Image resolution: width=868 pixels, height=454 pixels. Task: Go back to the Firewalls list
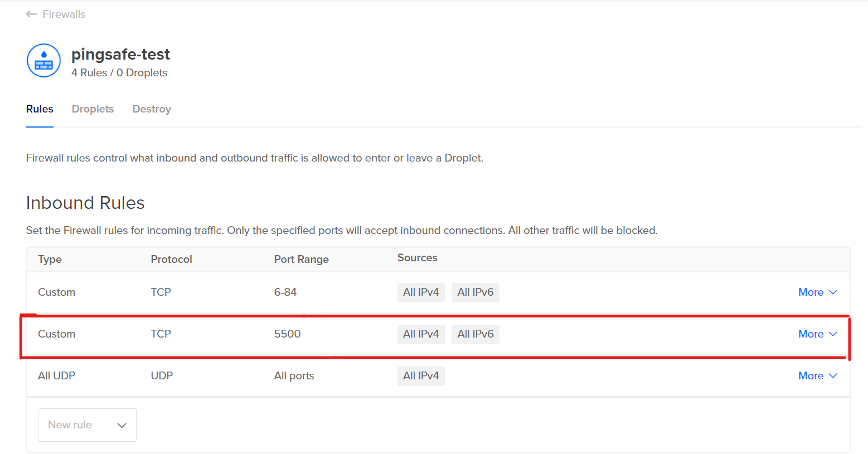point(64,14)
